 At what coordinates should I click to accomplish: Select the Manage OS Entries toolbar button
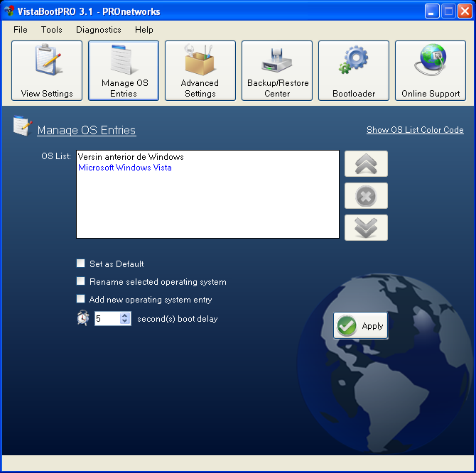point(124,70)
